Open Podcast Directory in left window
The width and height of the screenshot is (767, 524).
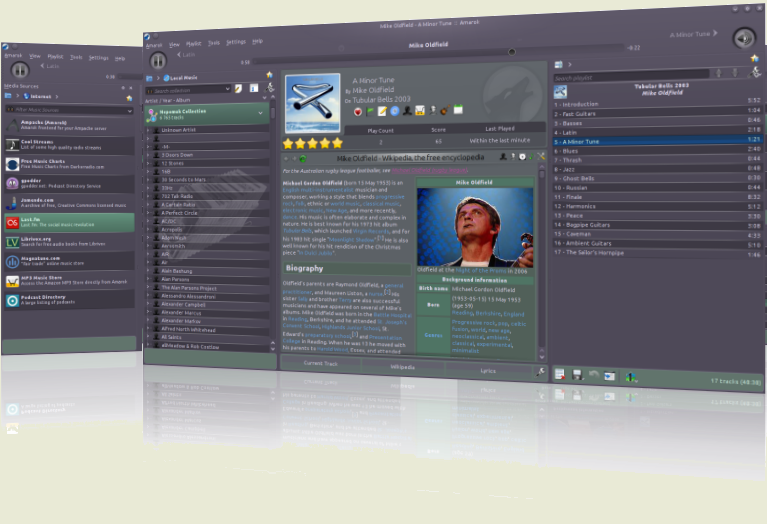69,299
